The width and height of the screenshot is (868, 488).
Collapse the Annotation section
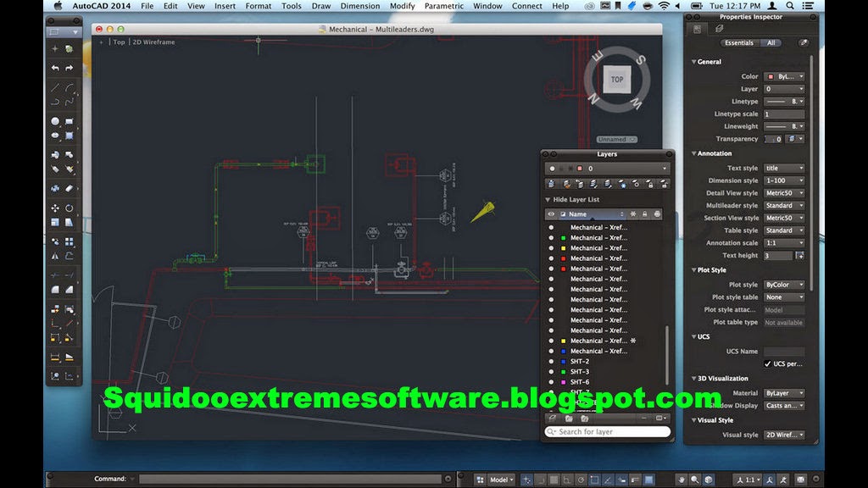[693, 153]
